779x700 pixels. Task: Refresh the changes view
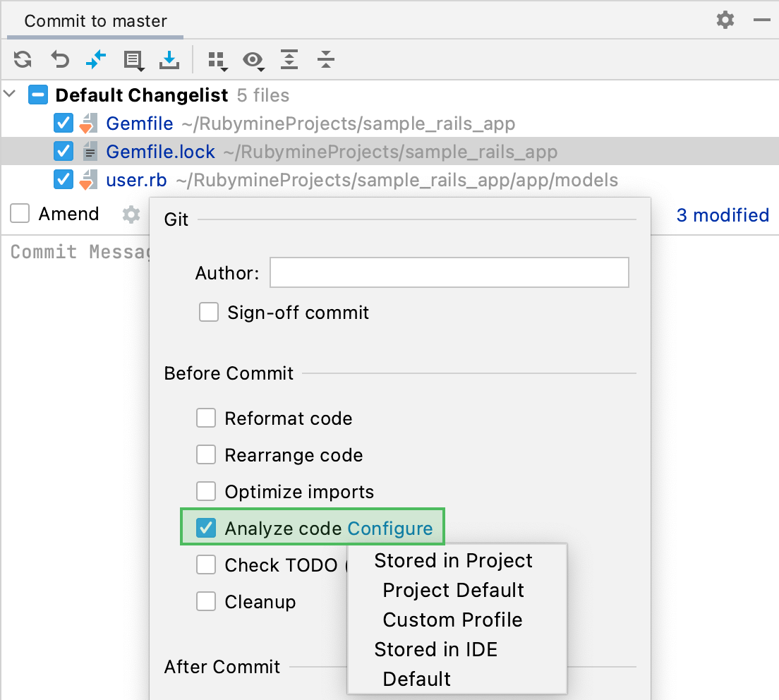pos(22,60)
